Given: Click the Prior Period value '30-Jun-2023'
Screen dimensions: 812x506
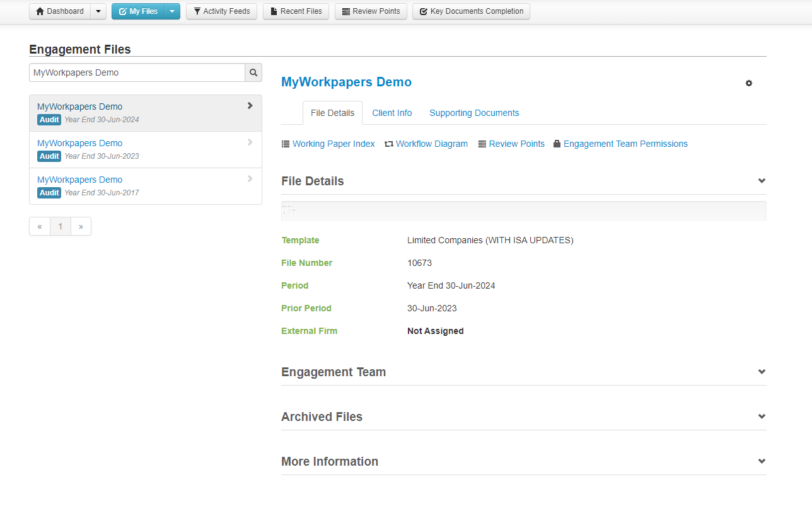Looking at the screenshot, I should coord(432,308).
